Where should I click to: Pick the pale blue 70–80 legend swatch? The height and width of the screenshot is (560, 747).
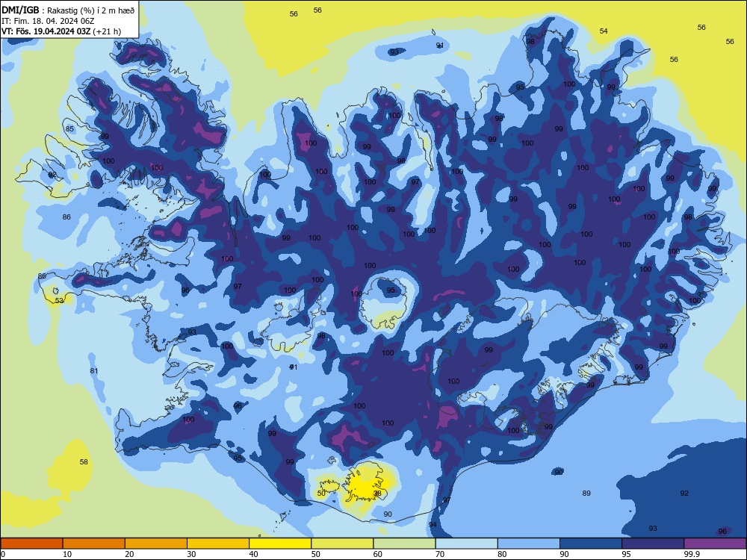pos(466,544)
